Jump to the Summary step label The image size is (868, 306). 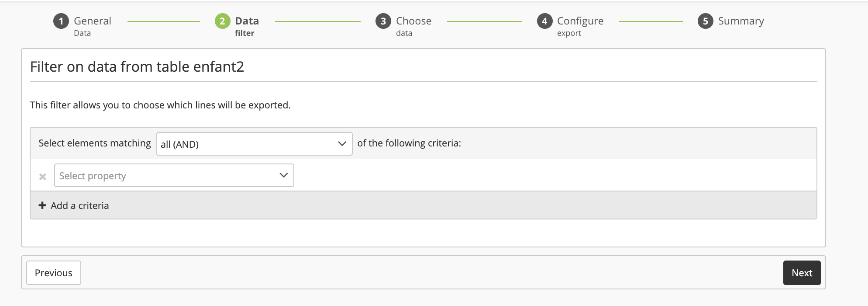[741, 21]
